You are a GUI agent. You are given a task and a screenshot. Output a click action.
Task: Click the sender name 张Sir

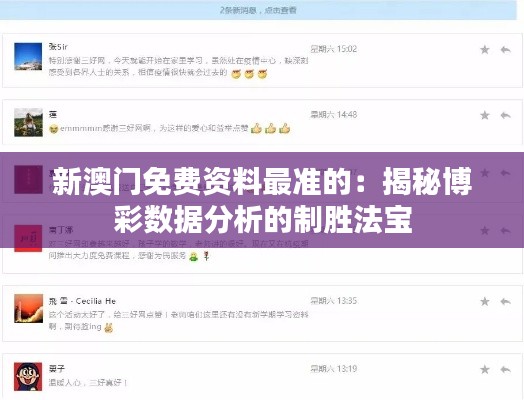point(58,47)
